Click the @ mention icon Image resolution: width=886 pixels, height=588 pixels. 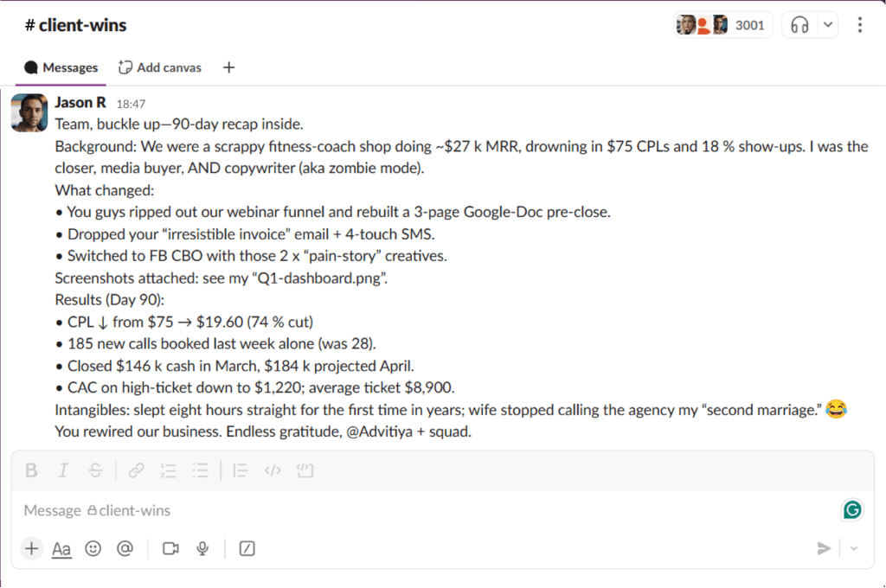[x=125, y=548]
